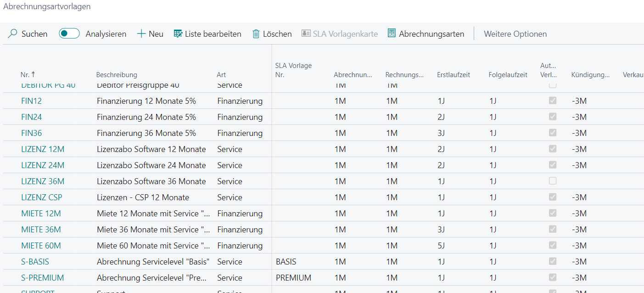Screen dimensions: 644x293
Task: Open the Erstlaufzeit column header menu
Action: (454, 75)
